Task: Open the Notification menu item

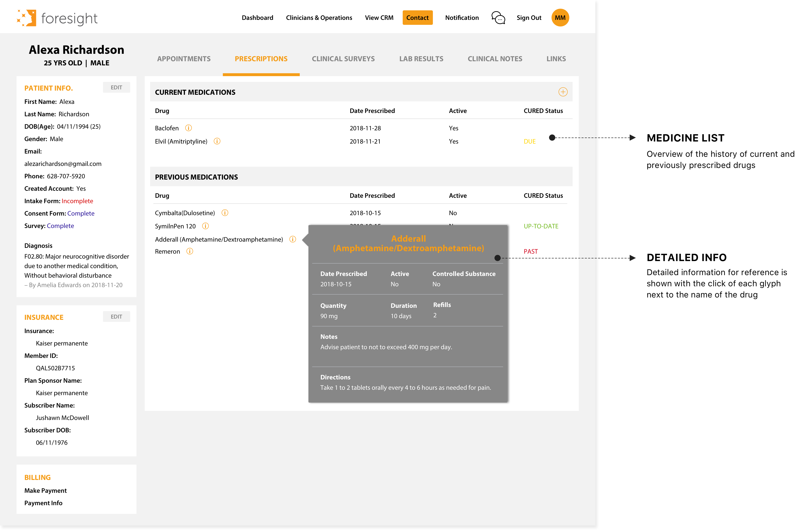Action: (x=462, y=17)
